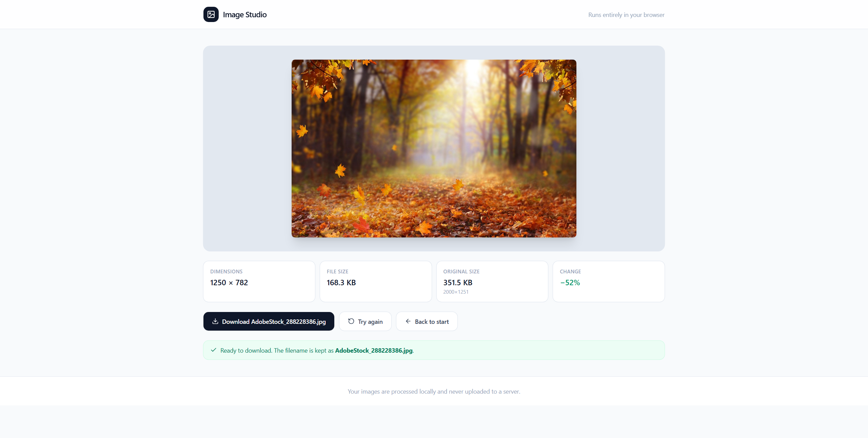This screenshot has width=868, height=438.
Task: Click the FILE SIZE label
Action: pyautogui.click(x=337, y=271)
